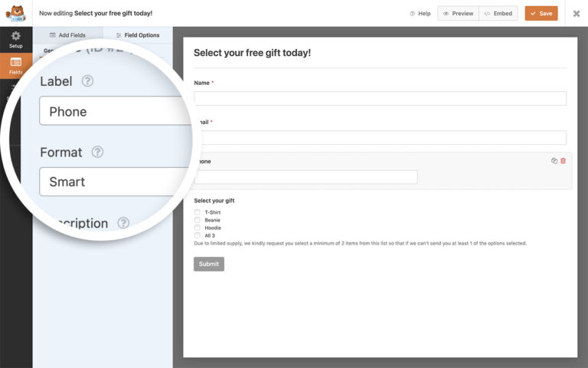Show the Description help tooltip icon

click(x=123, y=223)
